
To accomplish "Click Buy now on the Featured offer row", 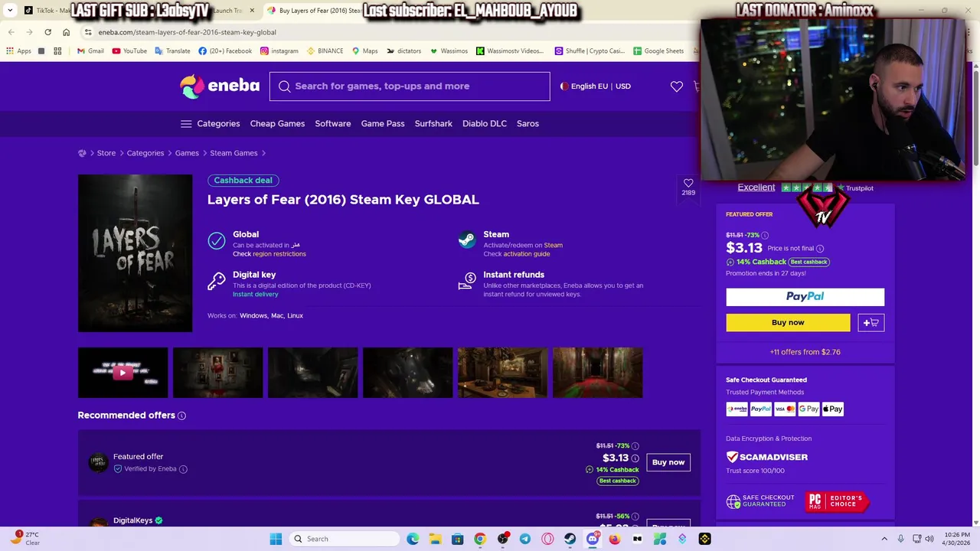I will [668, 462].
